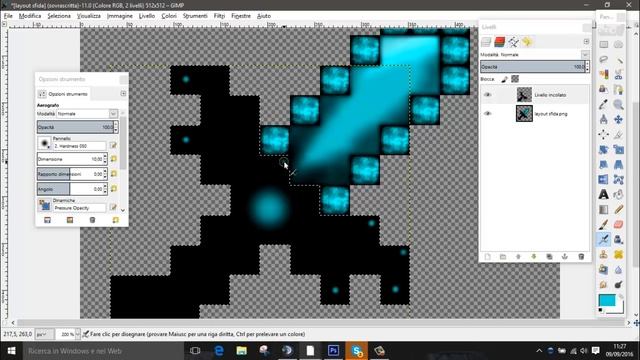Select the Zoom magnifier tool
This screenshot has height=360, width=640.
[619, 104]
